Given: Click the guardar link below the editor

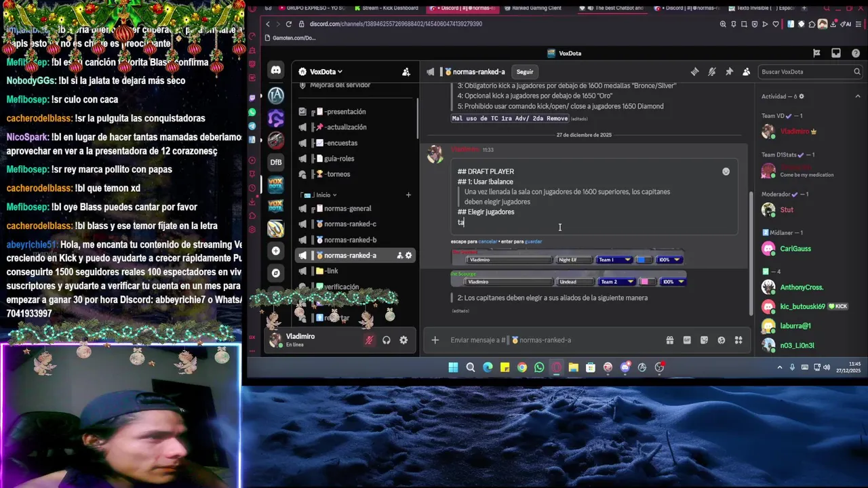Looking at the screenshot, I should click(533, 241).
